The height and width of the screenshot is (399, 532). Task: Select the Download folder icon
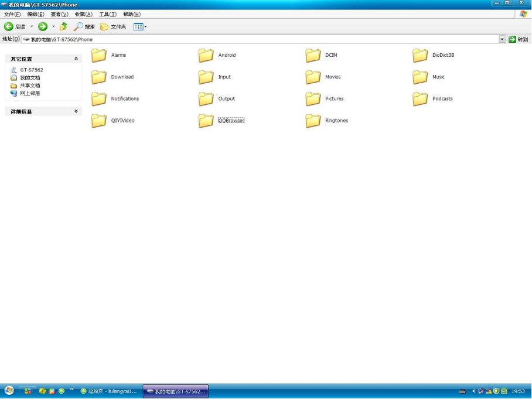pyautogui.click(x=99, y=77)
